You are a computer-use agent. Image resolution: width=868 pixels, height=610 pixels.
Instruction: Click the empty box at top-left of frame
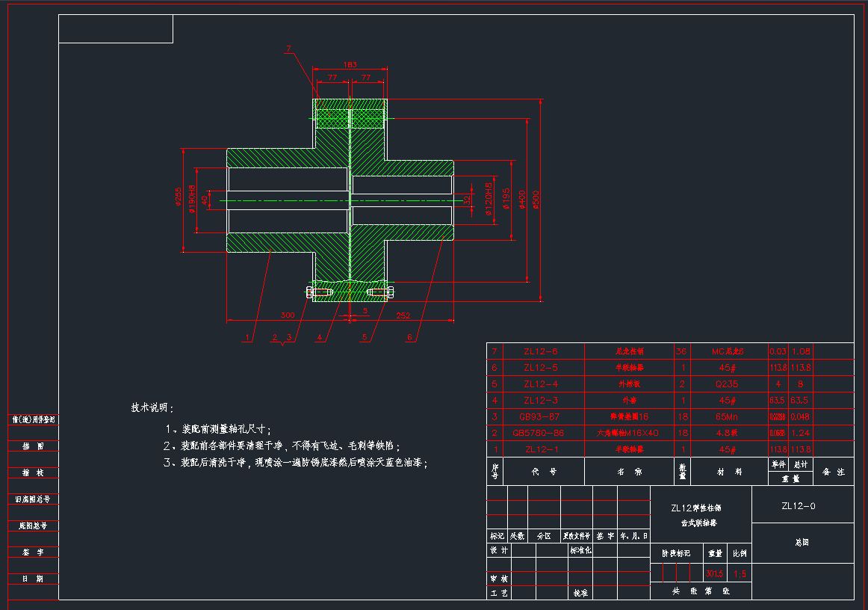(116, 28)
